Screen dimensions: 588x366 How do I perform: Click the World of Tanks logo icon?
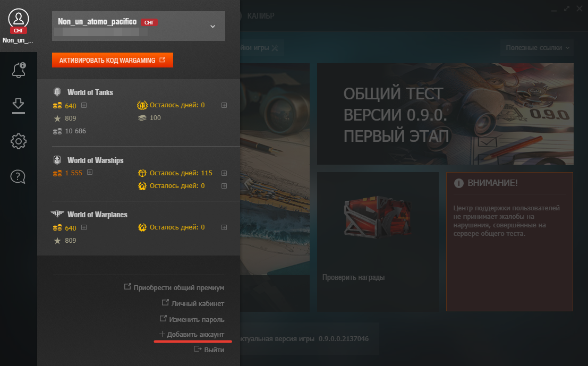(x=57, y=92)
